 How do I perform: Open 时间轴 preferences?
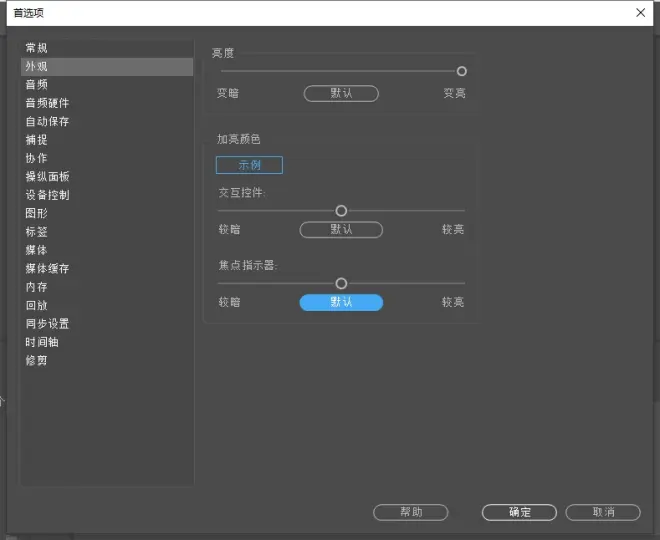[x=41, y=342]
